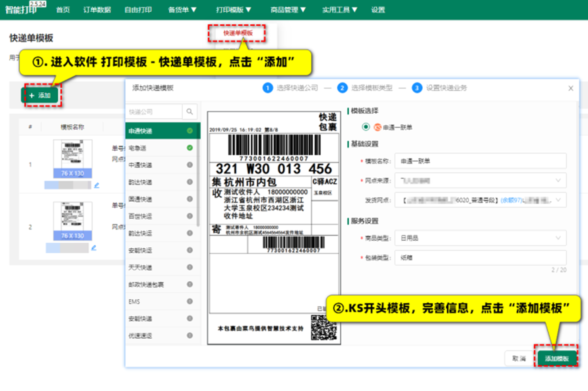Click step 2 circle 选择模板类型
Screen dimensions: 588x391
pos(342,88)
